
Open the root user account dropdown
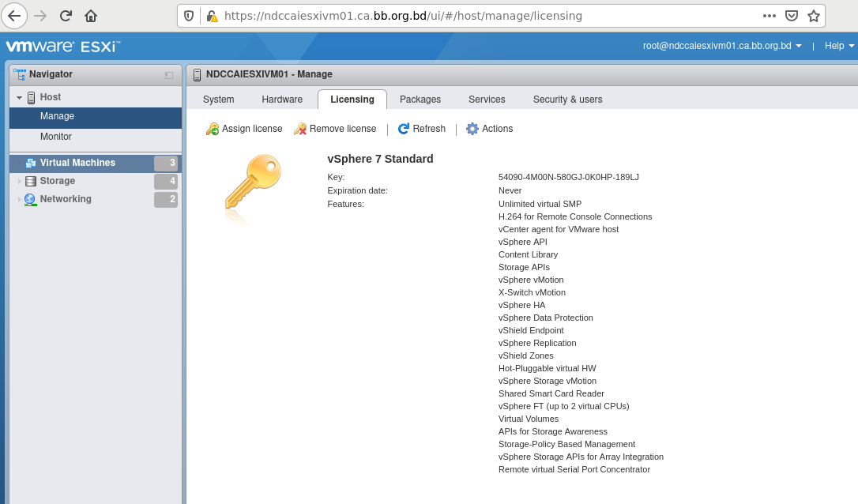tap(722, 46)
